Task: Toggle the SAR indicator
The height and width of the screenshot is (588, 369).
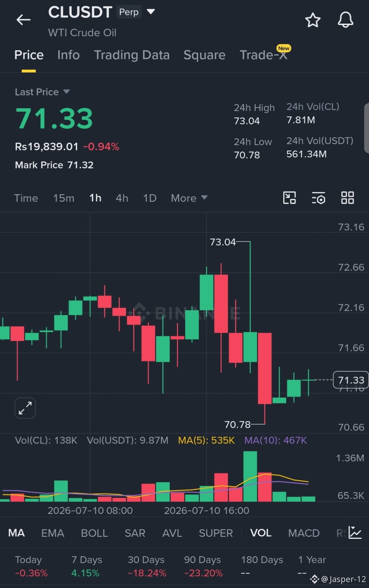Action: [135, 533]
